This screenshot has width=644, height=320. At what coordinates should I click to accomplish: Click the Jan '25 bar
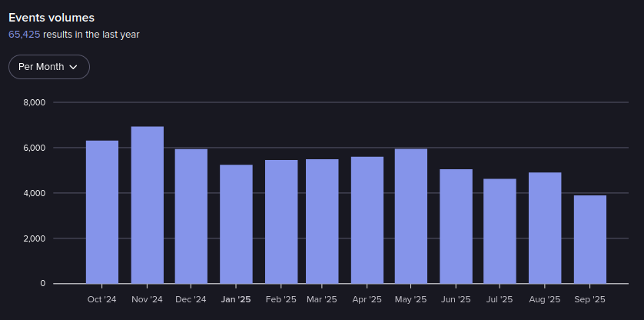point(236,224)
